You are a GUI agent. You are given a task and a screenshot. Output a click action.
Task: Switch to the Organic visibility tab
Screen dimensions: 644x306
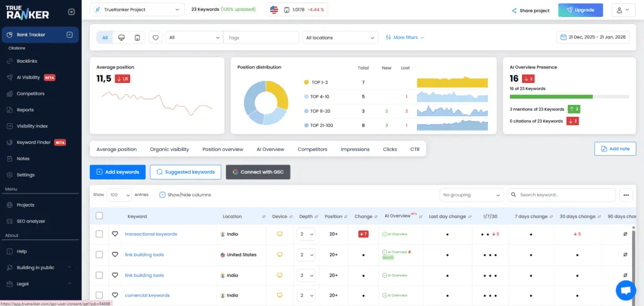(170, 150)
